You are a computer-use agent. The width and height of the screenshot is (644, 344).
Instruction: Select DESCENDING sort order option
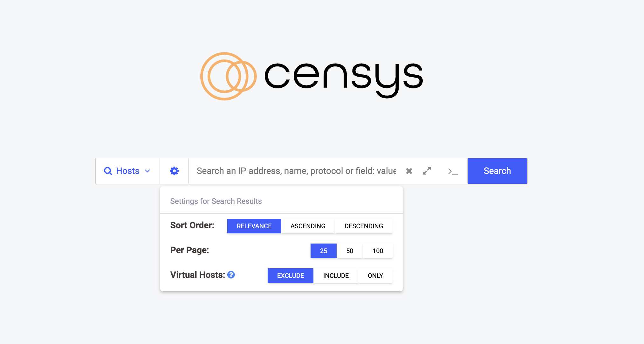tap(363, 225)
